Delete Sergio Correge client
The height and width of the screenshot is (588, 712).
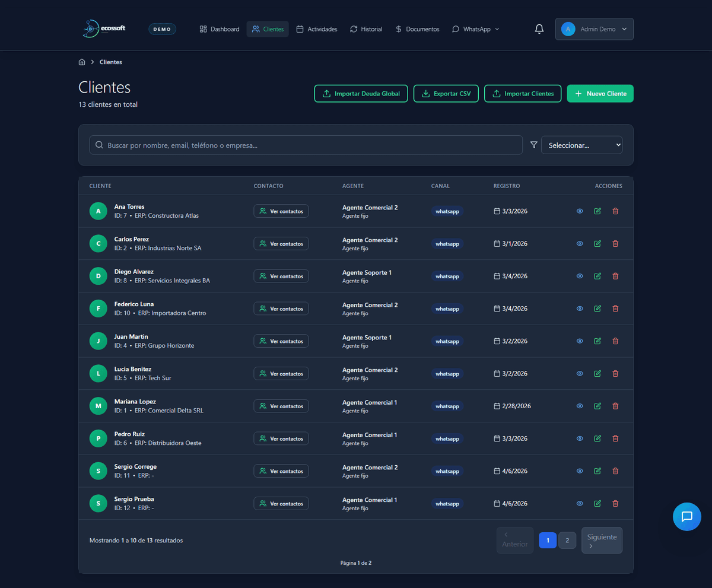615,471
